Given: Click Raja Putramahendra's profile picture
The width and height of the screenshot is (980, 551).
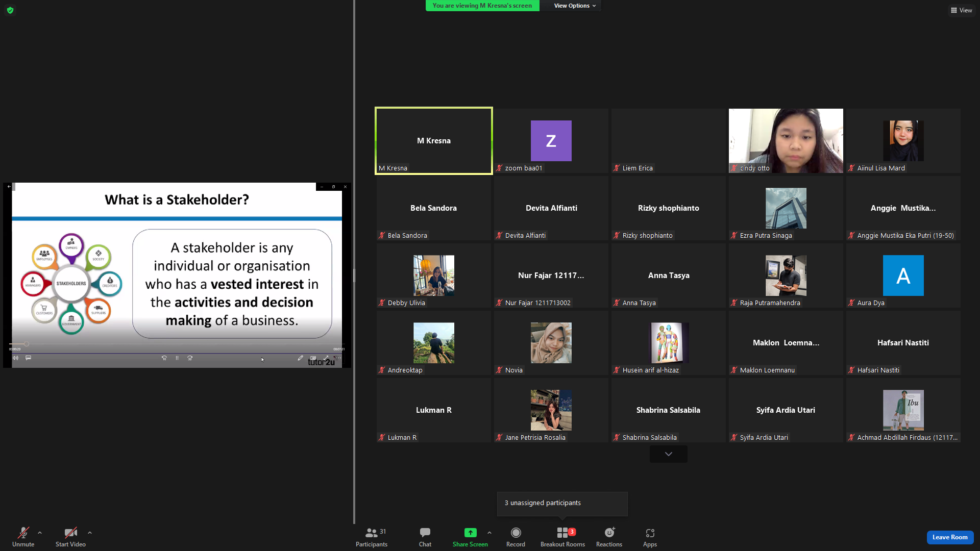Looking at the screenshot, I should tap(786, 275).
